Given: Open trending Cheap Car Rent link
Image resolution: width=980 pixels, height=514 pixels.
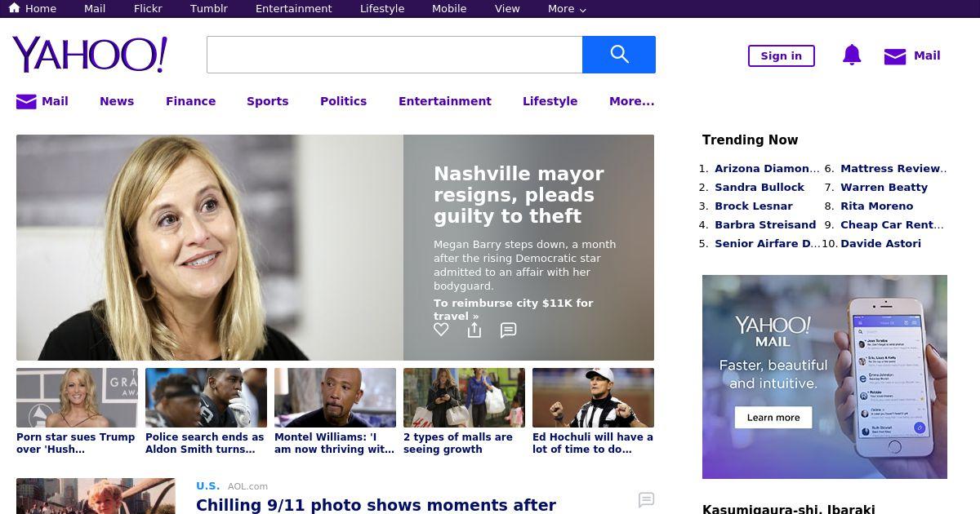Looking at the screenshot, I should pyautogui.click(x=892, y=225).
